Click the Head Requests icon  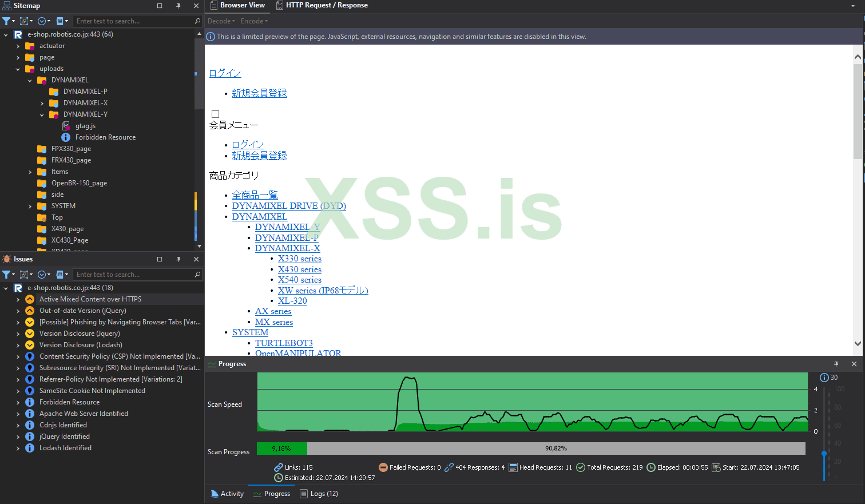pos(513,467)
